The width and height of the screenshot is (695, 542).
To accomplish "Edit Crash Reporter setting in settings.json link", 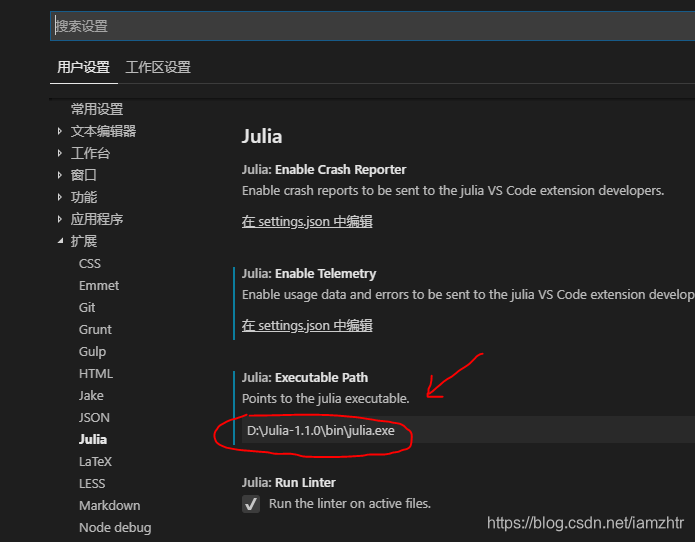I will coord(307,221).
